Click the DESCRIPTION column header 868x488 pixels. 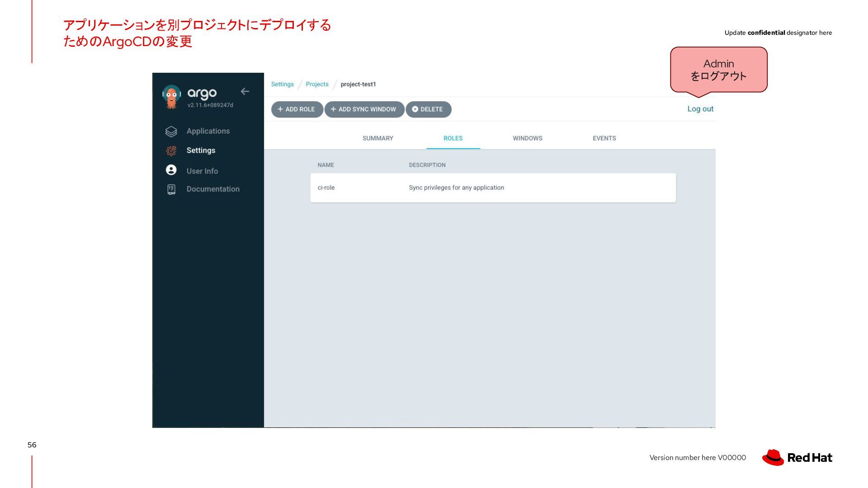point(427,165)
